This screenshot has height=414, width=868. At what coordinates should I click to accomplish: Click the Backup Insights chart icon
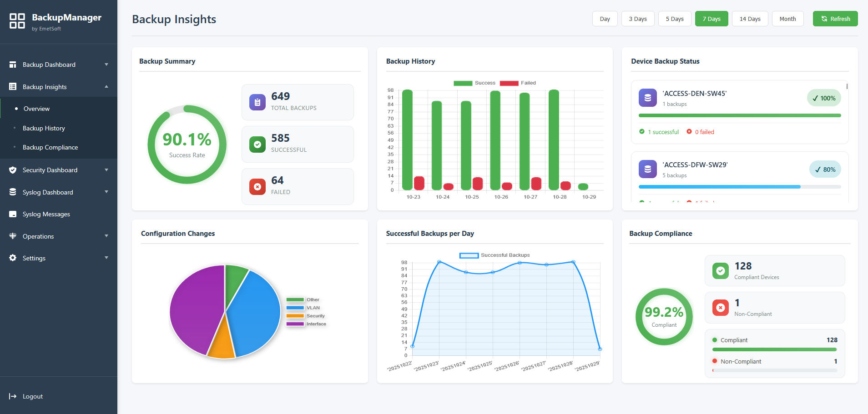[x=13, y=86]
